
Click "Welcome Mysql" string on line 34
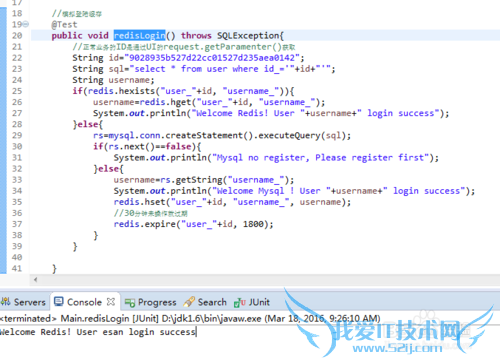[x=272, y=191]
